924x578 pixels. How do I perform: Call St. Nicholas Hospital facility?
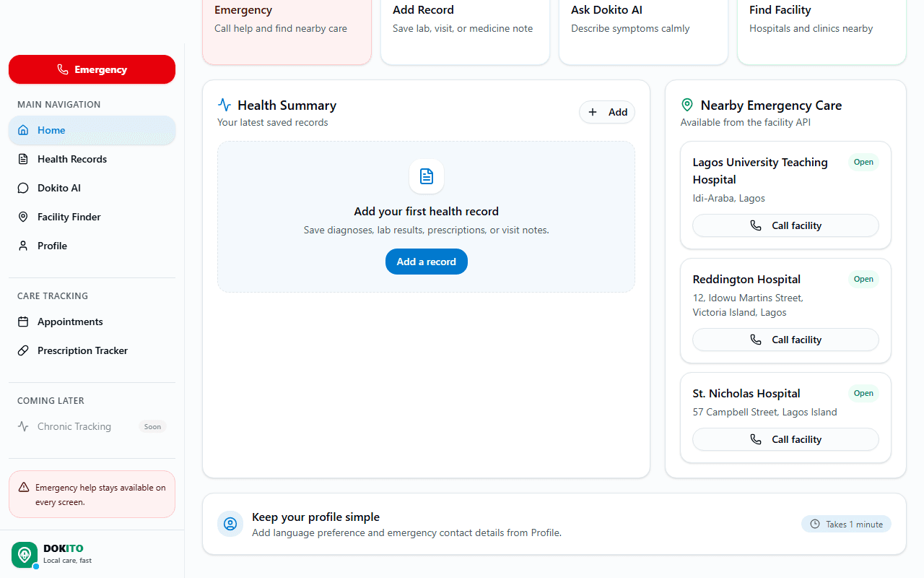click(785, 439)
